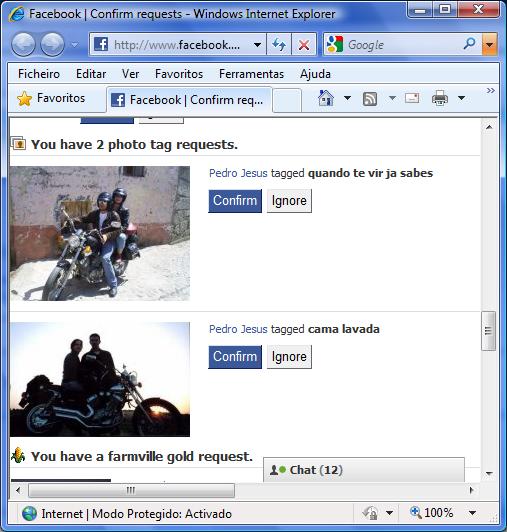This screenshot has height=532, width=507.
Task: Expand the zoom level dropdown arrow
Action: point(472,513)
